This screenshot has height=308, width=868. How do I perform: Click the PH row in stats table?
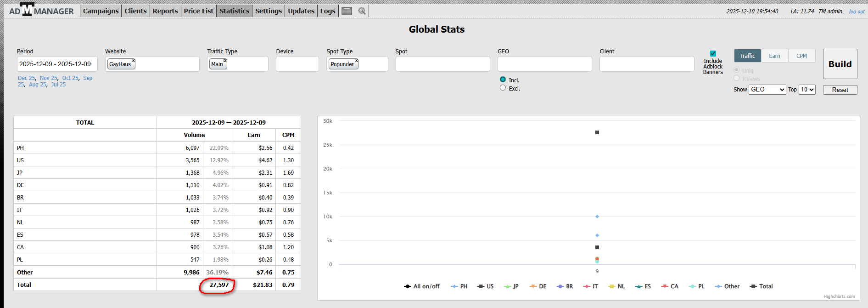pyautogui.click(x=157, y=148)
